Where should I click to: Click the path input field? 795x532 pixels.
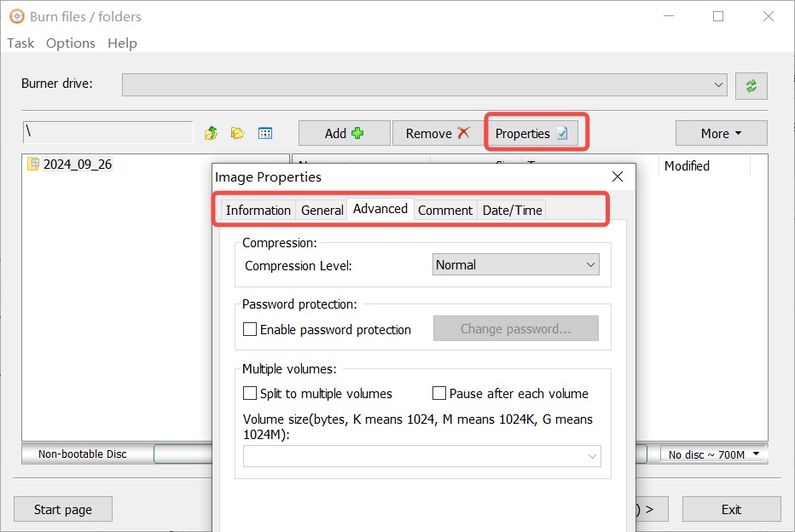click(108, 132)
